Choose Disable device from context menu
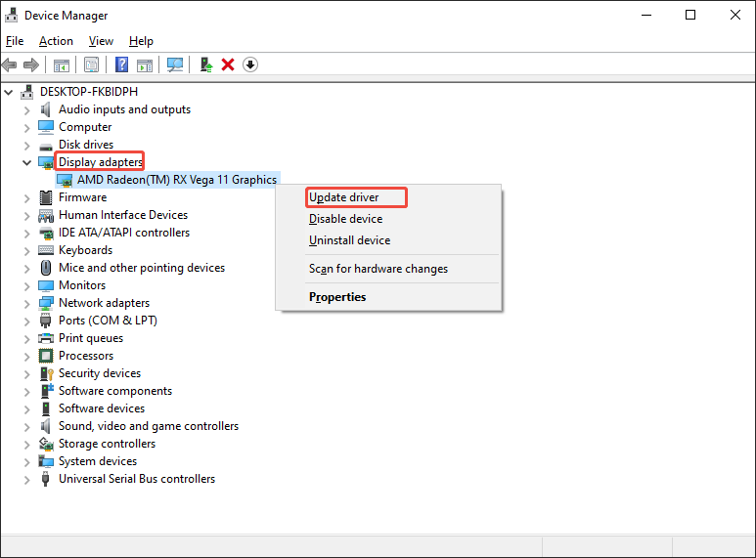This screenshot has height=558, width=756. pyautogui.click(x=345, y=219)
